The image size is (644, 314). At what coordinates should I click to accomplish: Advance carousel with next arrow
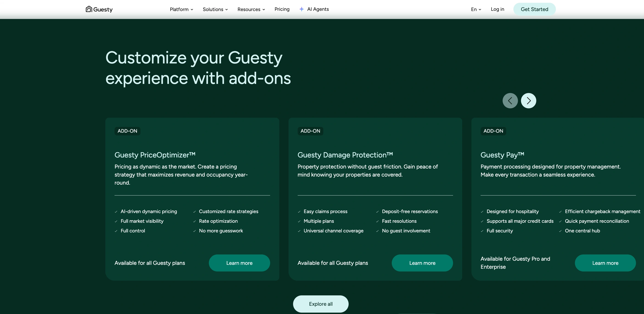click(528, 101)
